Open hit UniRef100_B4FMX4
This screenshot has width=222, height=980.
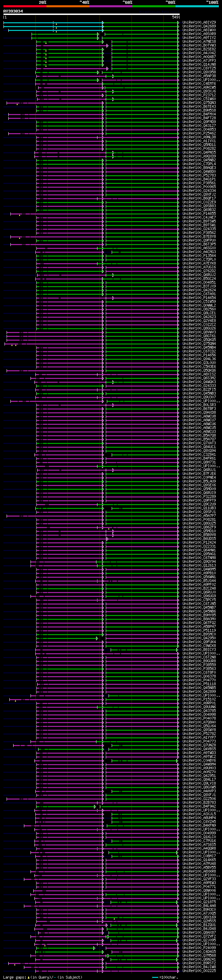tap(199, 114)
